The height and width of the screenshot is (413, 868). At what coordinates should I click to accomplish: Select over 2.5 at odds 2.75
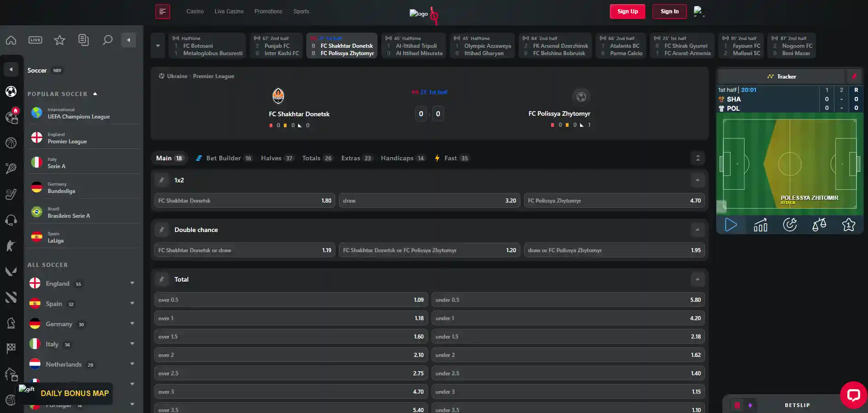pyautogui.click(x=291, y=373)
